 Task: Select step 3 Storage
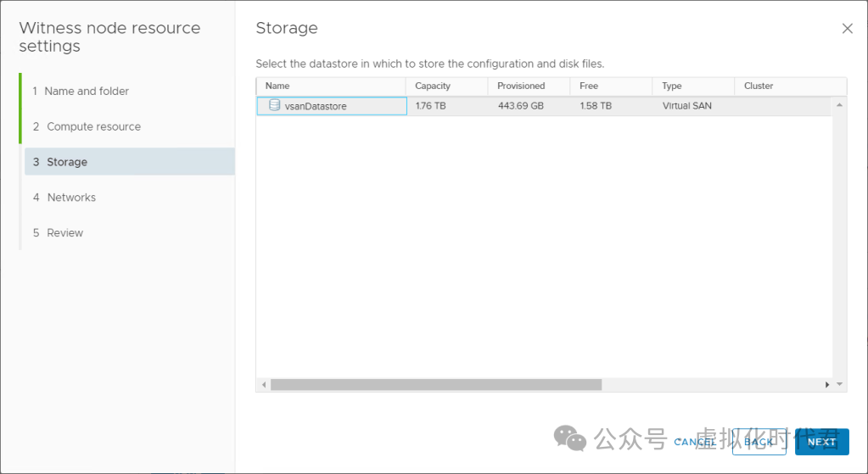pyautogui.click(x=67, y=162)
